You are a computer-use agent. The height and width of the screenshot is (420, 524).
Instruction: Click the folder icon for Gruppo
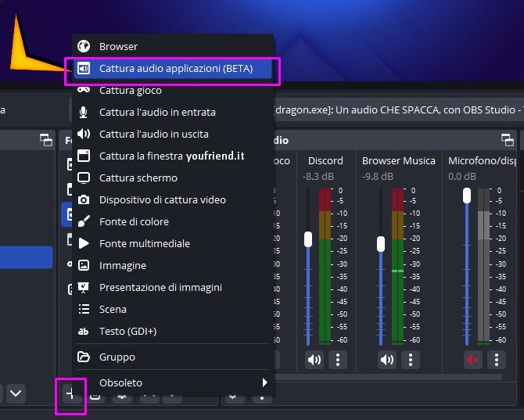click(84, 357)
